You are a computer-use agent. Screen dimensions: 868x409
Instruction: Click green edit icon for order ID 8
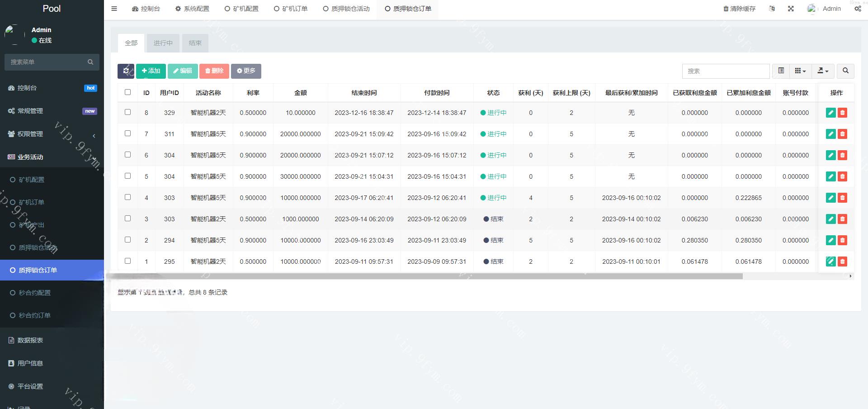[x=830, y=113]
